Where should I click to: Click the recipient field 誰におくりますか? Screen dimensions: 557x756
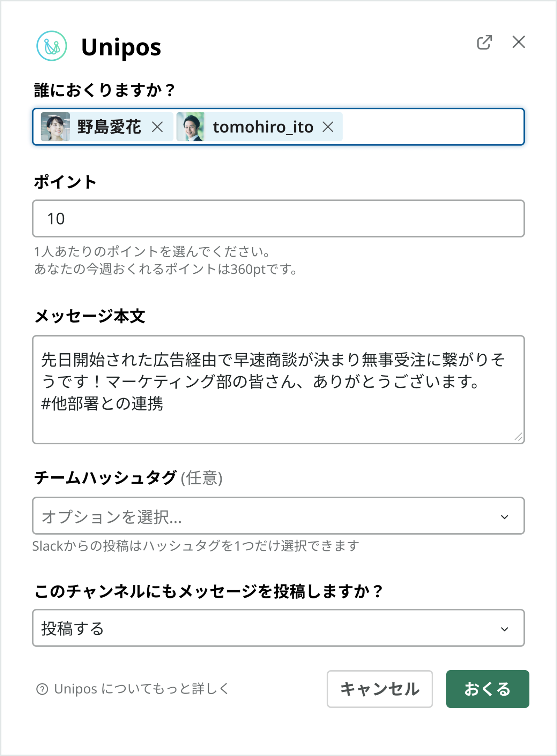419,127
